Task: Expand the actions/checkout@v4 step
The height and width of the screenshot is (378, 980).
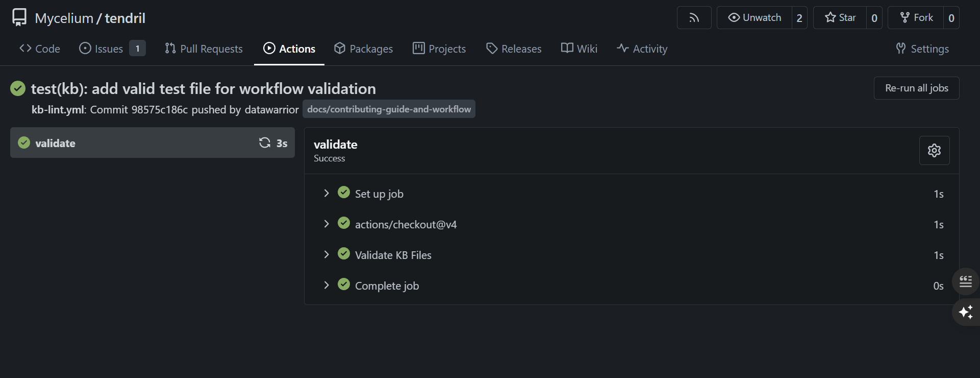Action: pos(326,224)
